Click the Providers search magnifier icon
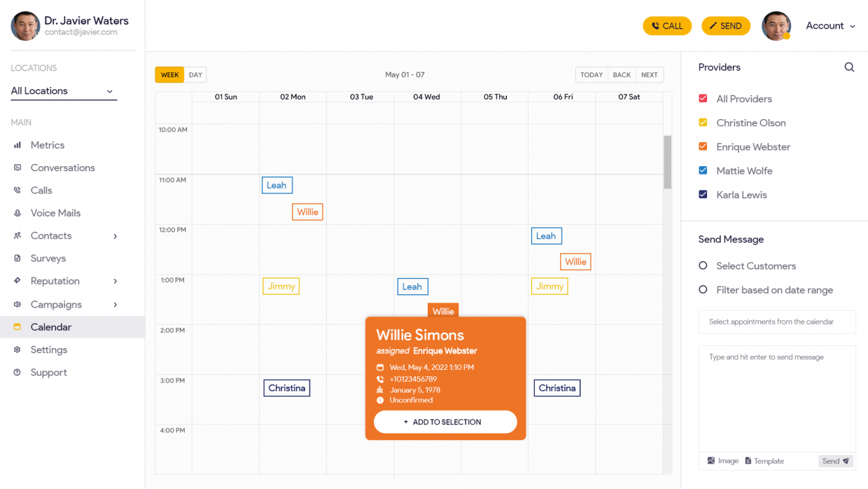Image resolution: width=868 pixels, height=489 pixels. (849, 67)
